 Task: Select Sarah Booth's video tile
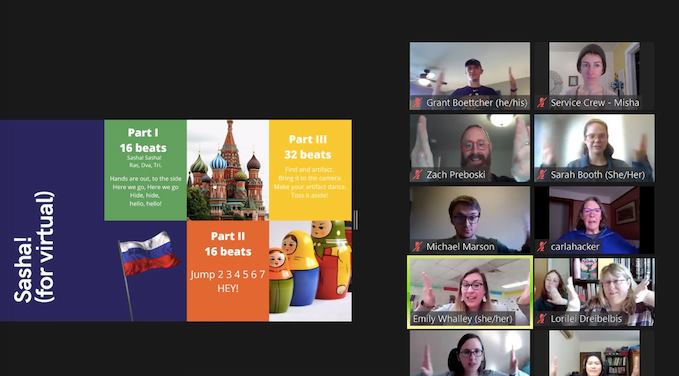[594, 148]
